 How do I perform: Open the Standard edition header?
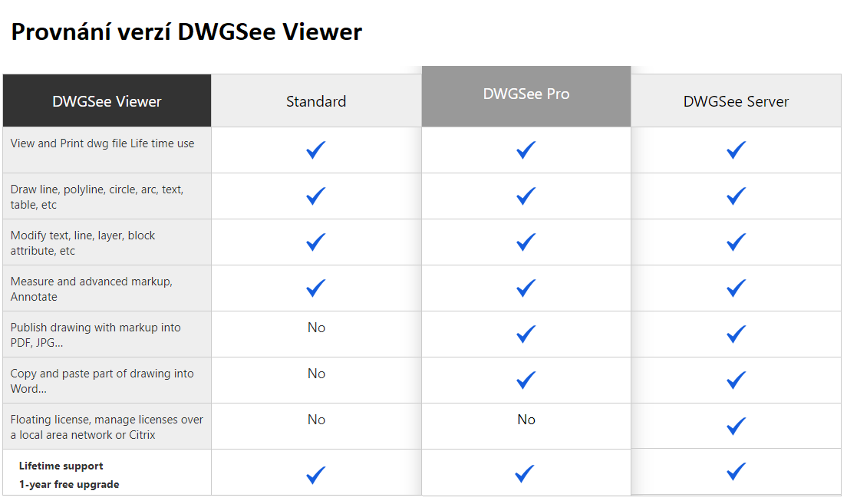click(x=315, y=100)
